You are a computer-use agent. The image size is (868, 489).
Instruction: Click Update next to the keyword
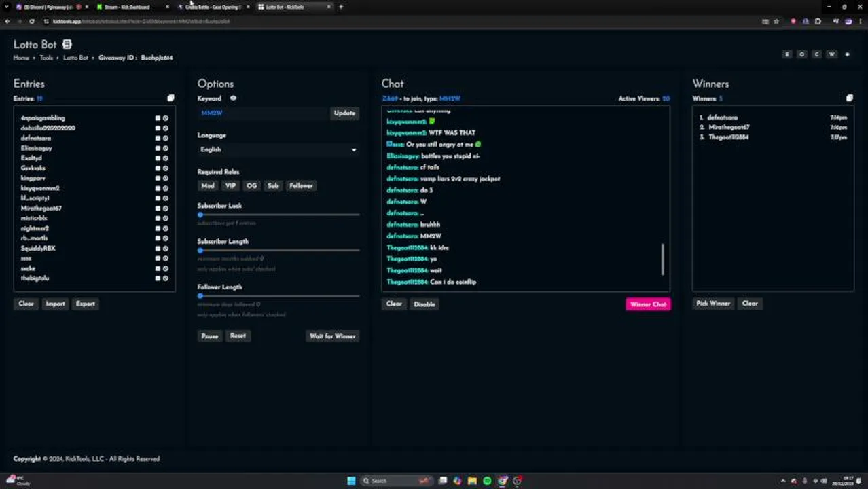coord(344,113)
